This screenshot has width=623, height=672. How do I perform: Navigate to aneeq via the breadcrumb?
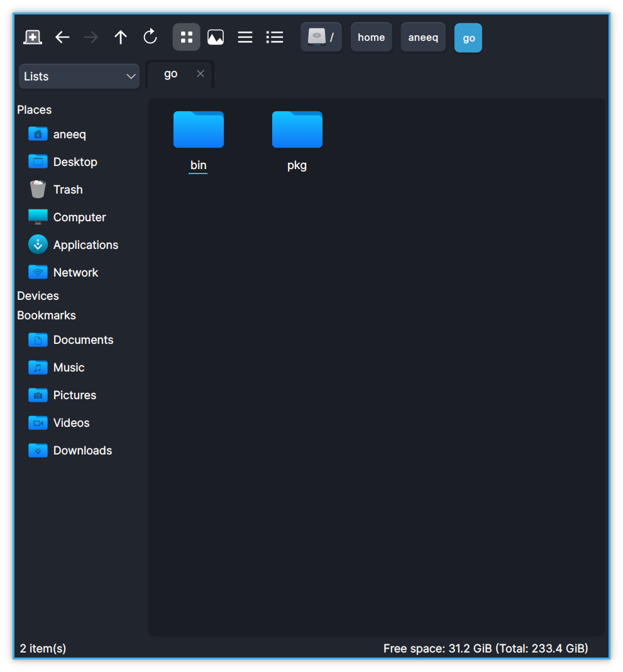[422, 37]
